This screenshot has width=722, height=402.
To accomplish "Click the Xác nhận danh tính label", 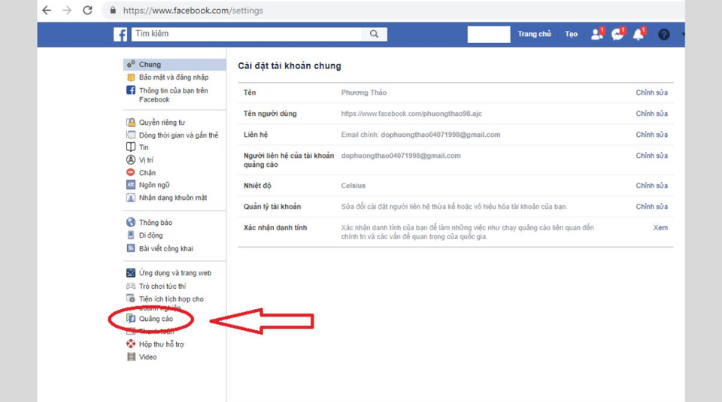I will [x=275, y=227].
